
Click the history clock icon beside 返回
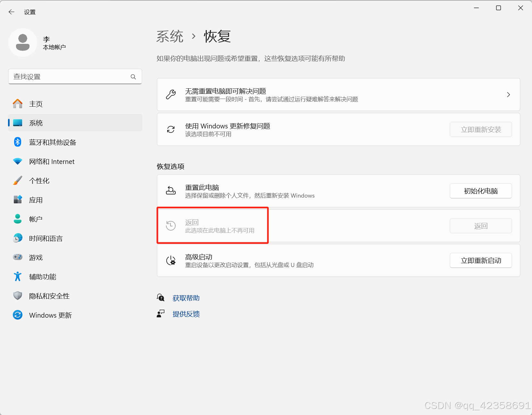(171, 225)
